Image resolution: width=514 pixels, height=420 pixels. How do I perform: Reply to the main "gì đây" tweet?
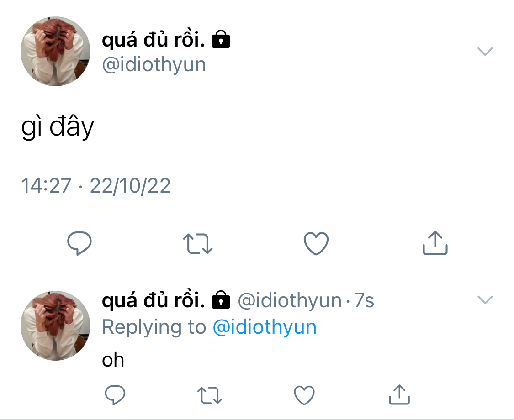79,243
